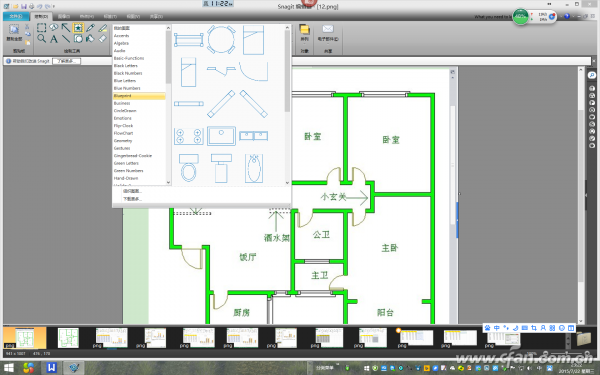600x375 pixels.
Task: Pick the round table with chairs stamp
Action: click(x=221, y=40)
